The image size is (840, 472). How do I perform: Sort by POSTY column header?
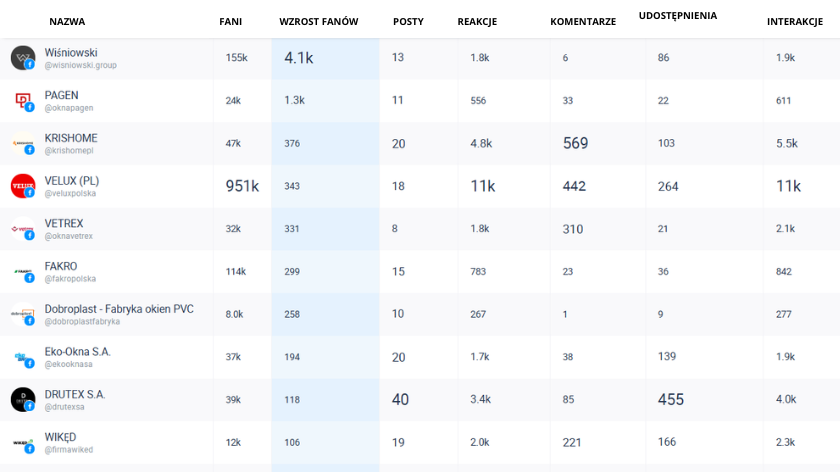[408, 21]
